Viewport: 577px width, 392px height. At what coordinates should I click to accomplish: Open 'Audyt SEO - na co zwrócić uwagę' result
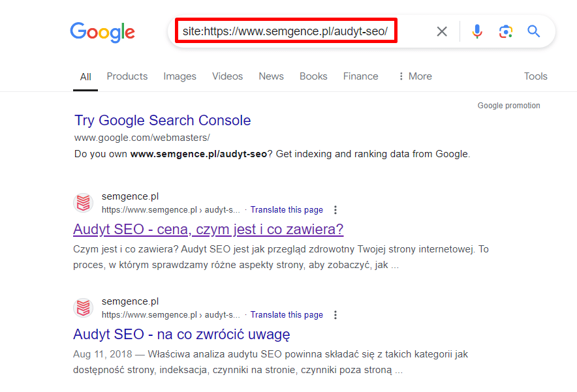click(182, 334)
